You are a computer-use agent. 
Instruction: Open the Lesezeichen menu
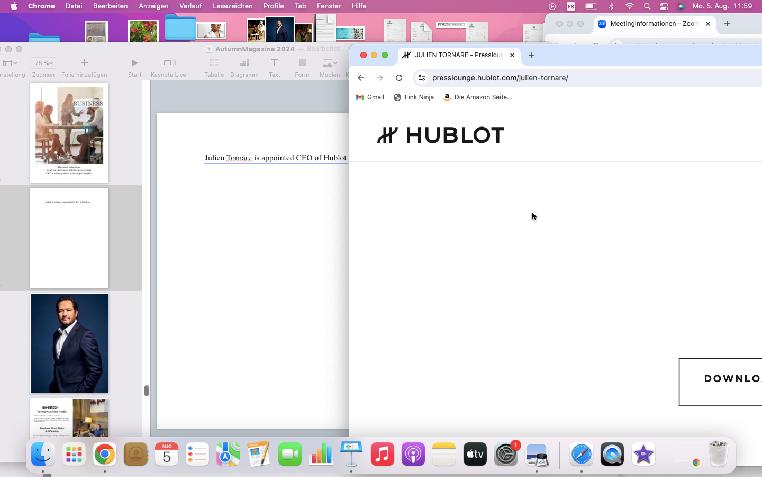pyautogui.click(x=232, y=6)
